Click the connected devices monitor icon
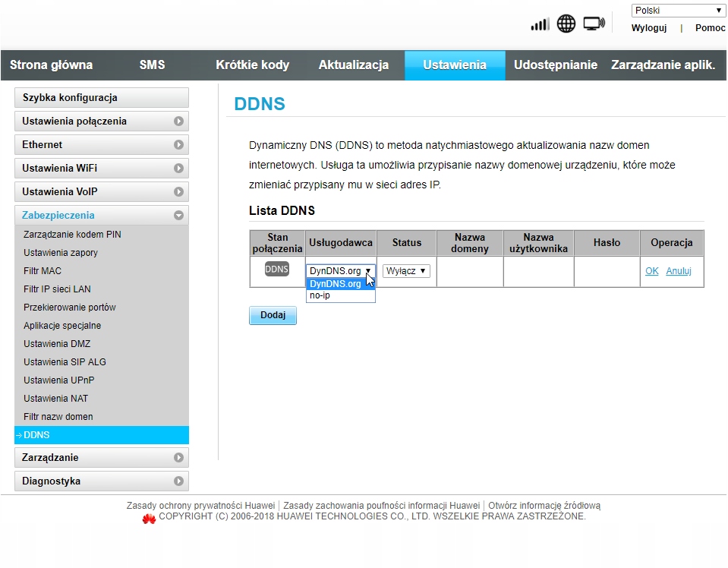 pyautogui.click(x=594, y=24)
